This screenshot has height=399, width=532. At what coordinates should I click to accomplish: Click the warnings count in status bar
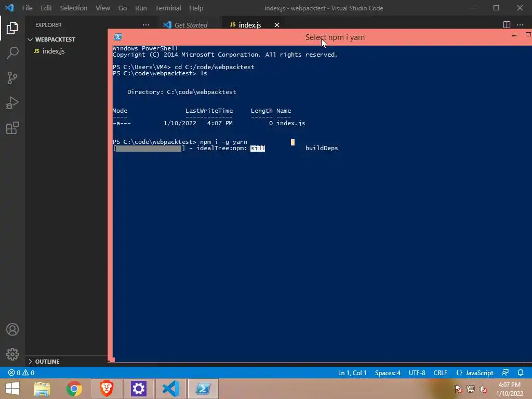(29, 373)
